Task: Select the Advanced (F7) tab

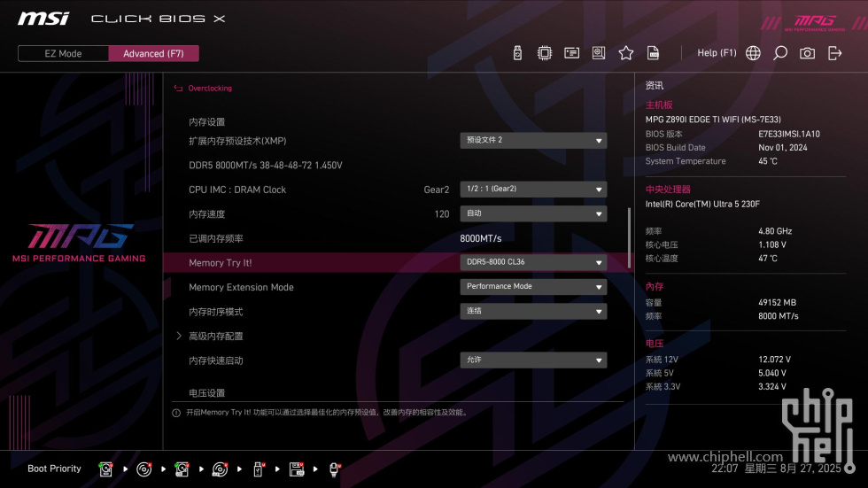Action: 153,54
